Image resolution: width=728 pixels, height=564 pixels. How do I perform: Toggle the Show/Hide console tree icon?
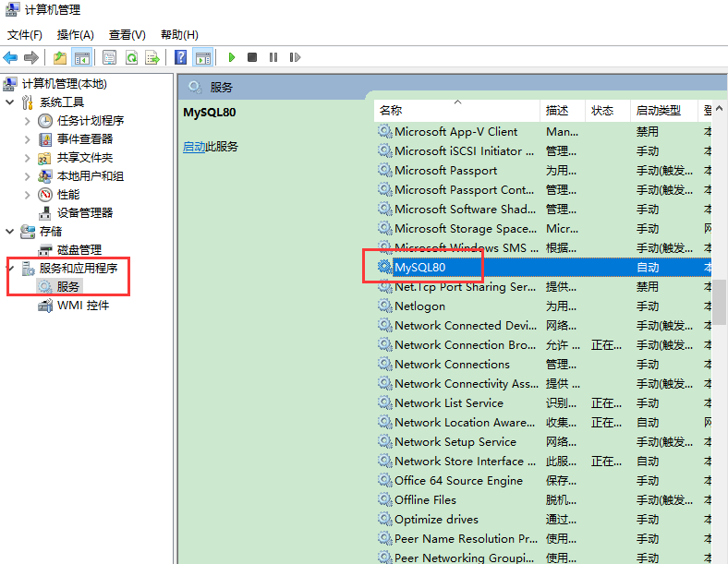[81, 57]
